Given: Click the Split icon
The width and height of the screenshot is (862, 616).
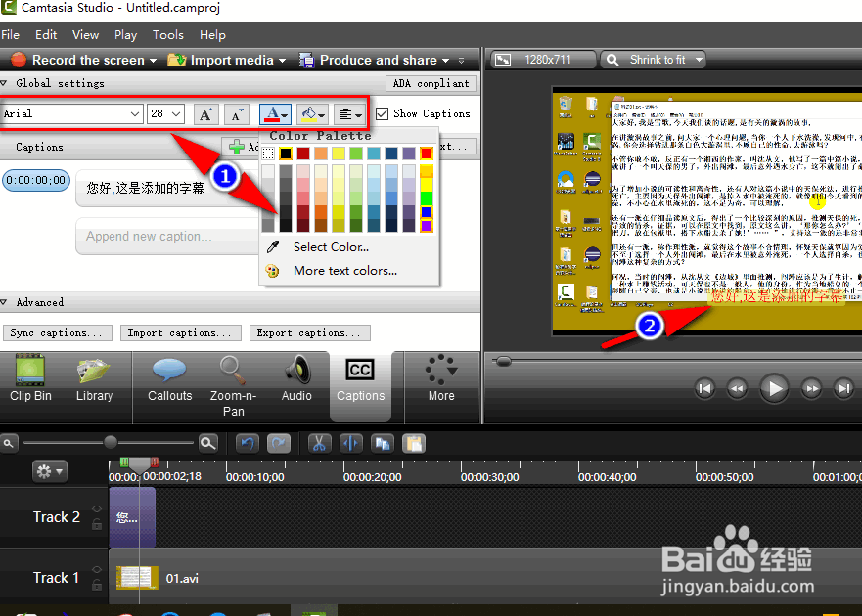Looking at the screenshot, I should [350, 443].
